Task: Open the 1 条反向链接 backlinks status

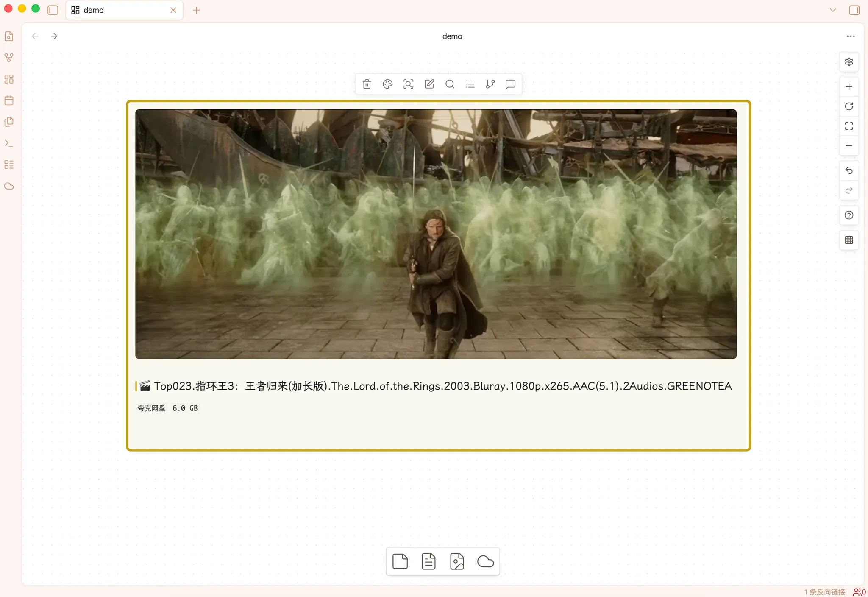Action: click(x=824, y=592)
